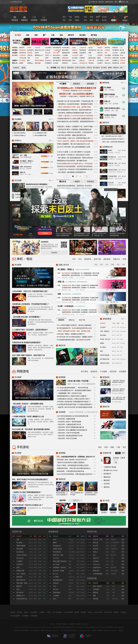This screenshot has width=138, height=644.
Task: Click the arrow icon beside 推荐游戏 heading
Action: (101, 83)
